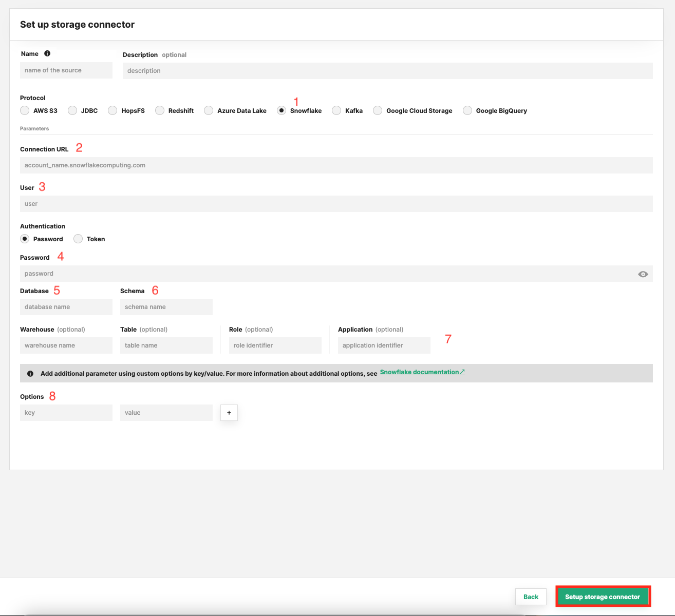Select AWS S3 protocol
This screenshot has height=616, width=675.
pos(25,110)
